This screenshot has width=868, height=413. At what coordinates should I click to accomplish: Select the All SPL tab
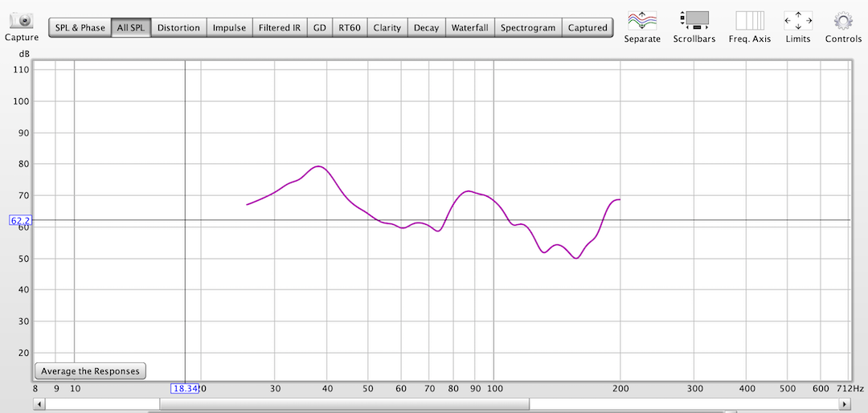[131, 27]
